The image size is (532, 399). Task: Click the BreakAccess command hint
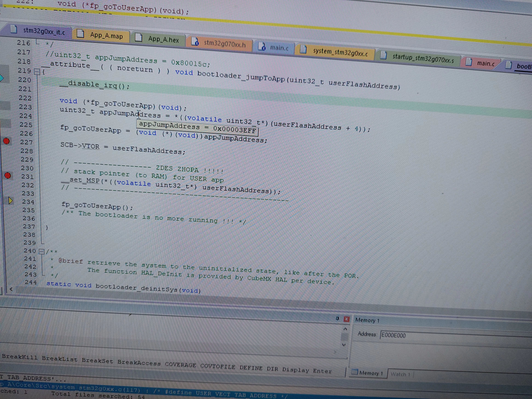pos(139,363)
